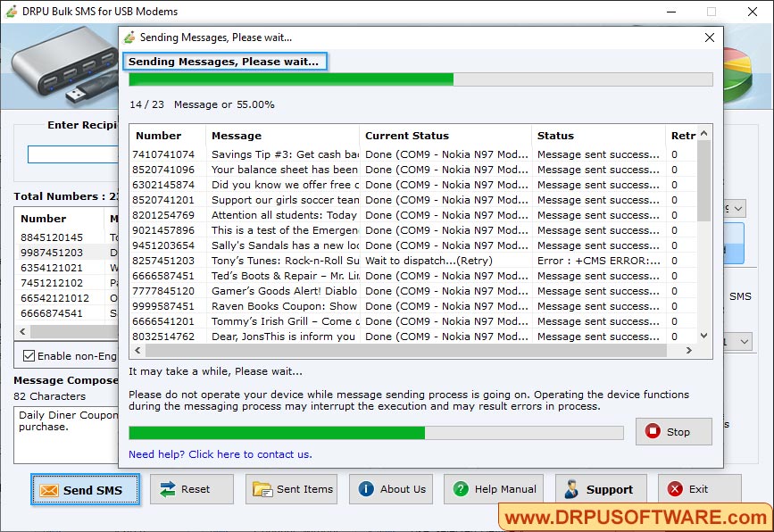Select the row for number 8520741096

point(413,170)
